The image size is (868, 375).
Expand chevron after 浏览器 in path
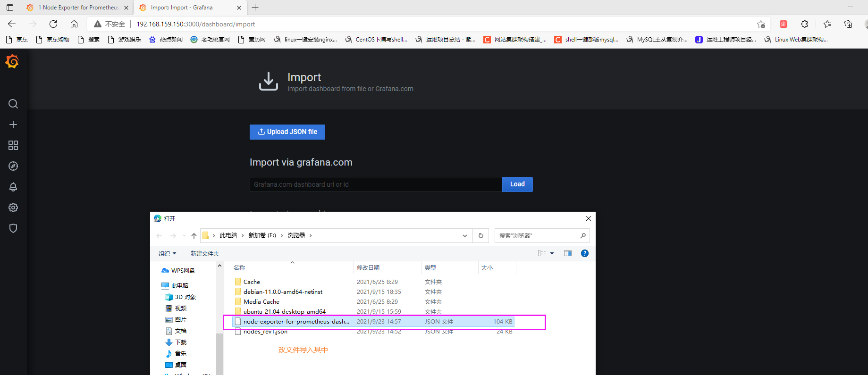point(311,235)
